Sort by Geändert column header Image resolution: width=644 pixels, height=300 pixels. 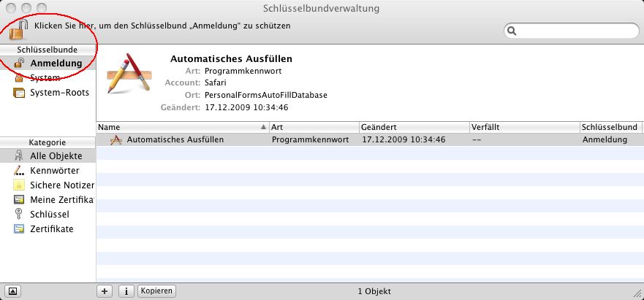click(413, 127)
